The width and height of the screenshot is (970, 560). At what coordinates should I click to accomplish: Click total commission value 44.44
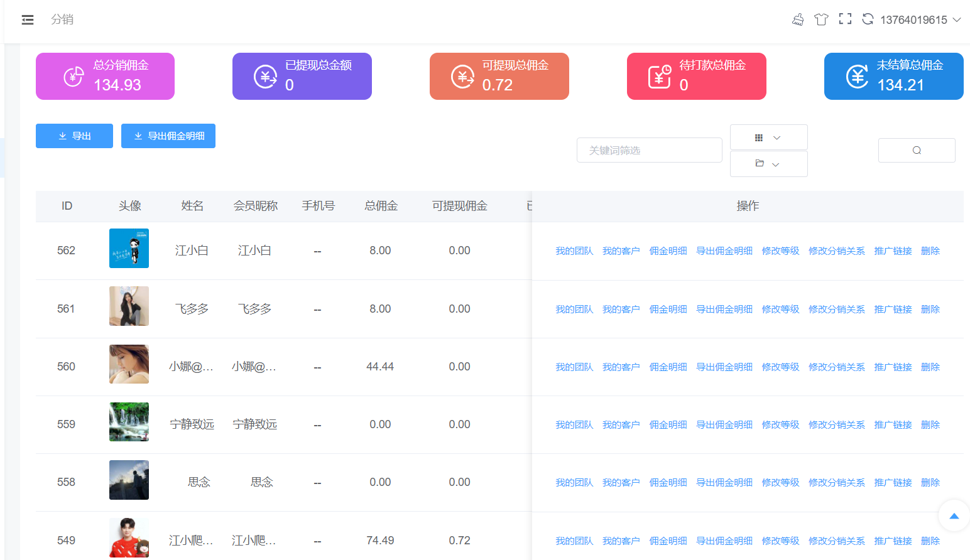click(x=380, y=367)
